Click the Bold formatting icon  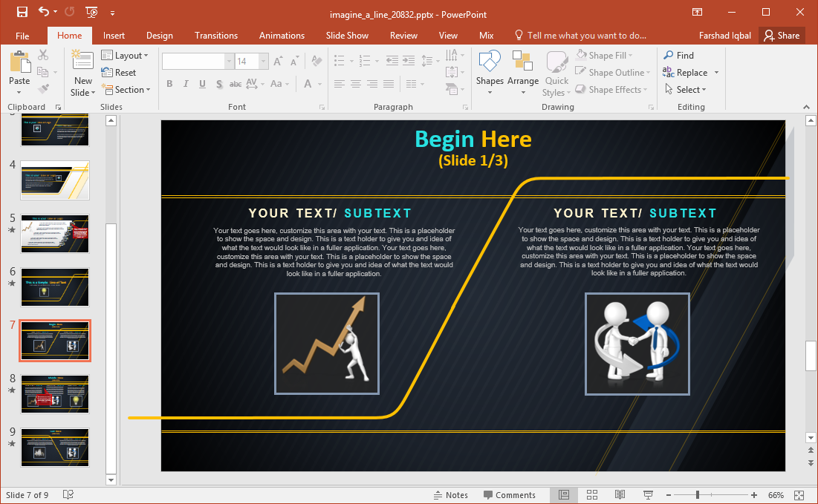[169, 84]
